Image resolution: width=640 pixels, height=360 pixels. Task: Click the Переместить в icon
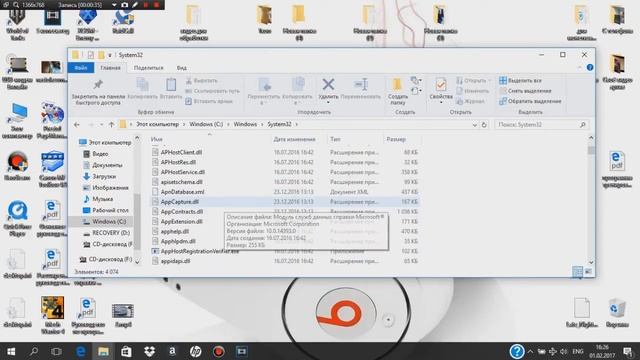tap(264, 85)
